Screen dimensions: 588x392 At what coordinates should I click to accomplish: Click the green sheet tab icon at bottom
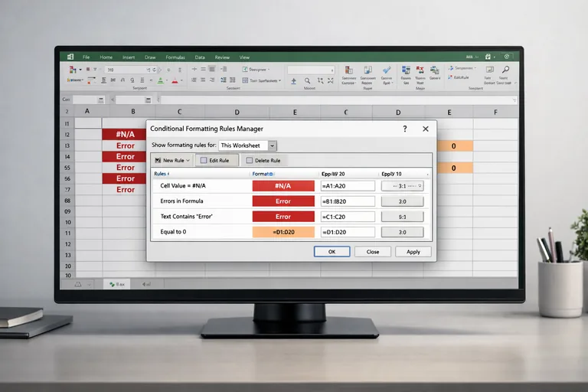(x=112, y=284)
